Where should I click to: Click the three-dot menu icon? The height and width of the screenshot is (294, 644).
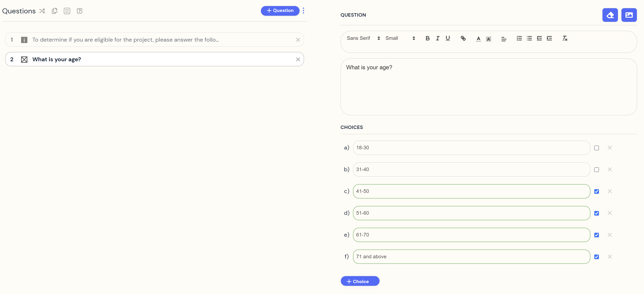(x=303, y=10)
